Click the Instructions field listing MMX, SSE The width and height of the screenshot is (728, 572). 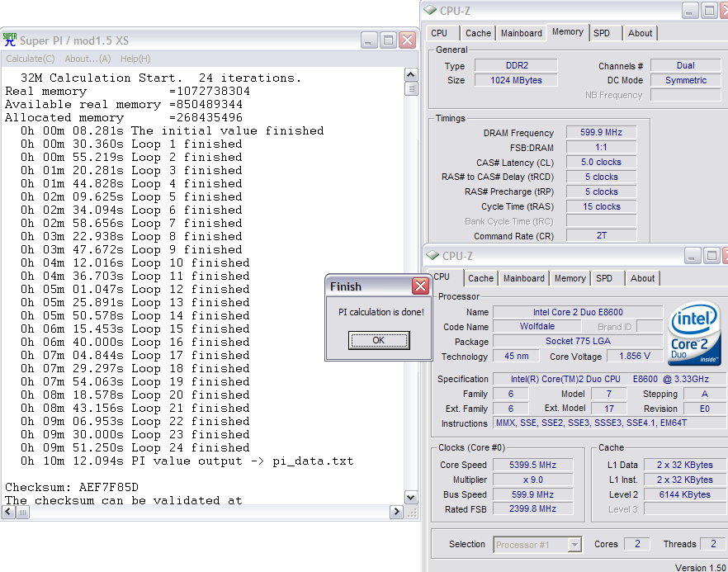click(x=609, y=423)
